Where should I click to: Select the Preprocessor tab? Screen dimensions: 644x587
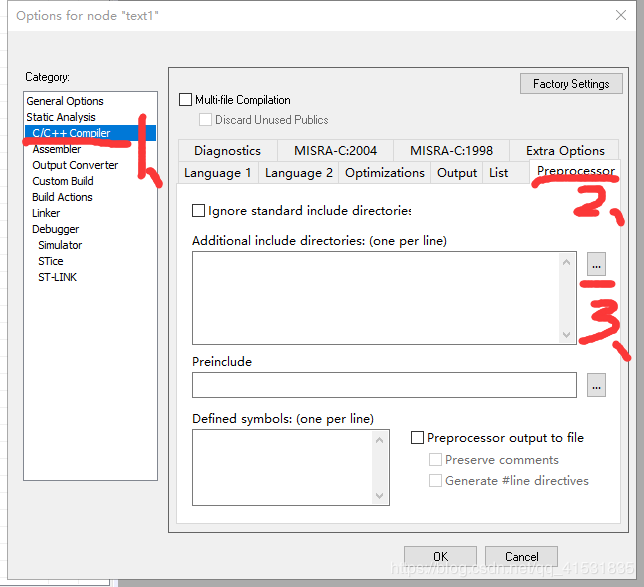[575, 171]
